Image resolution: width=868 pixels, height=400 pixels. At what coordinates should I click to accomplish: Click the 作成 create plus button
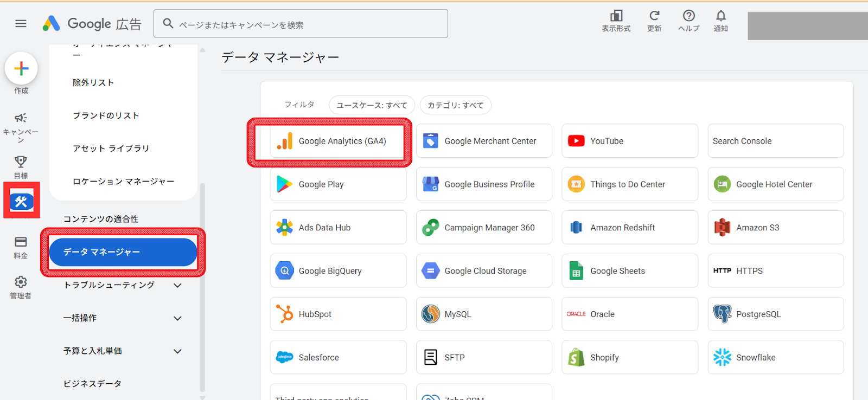point(21,68)
